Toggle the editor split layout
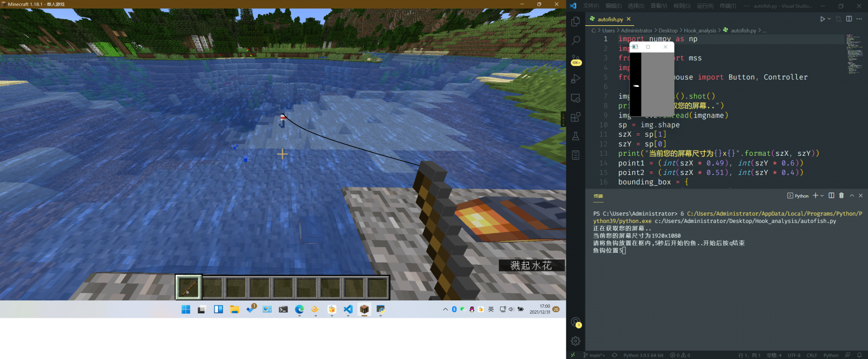 (x=849, y=18)
